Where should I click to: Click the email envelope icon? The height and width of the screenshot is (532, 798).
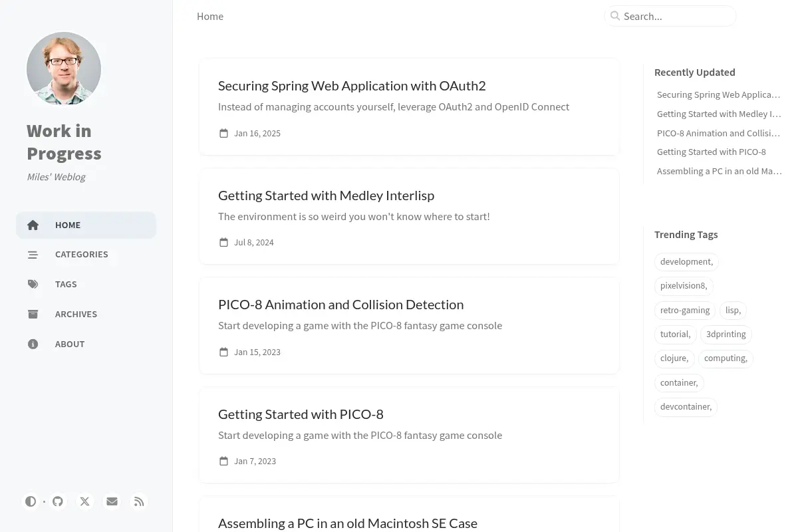coord(112,501)
